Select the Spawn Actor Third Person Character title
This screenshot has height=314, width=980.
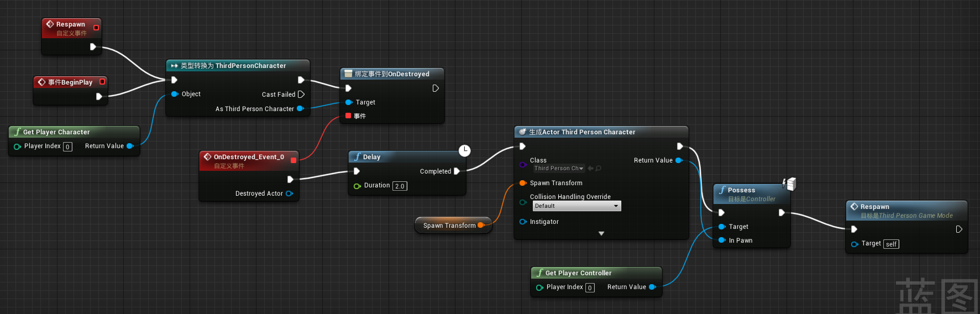click(582, 132)
